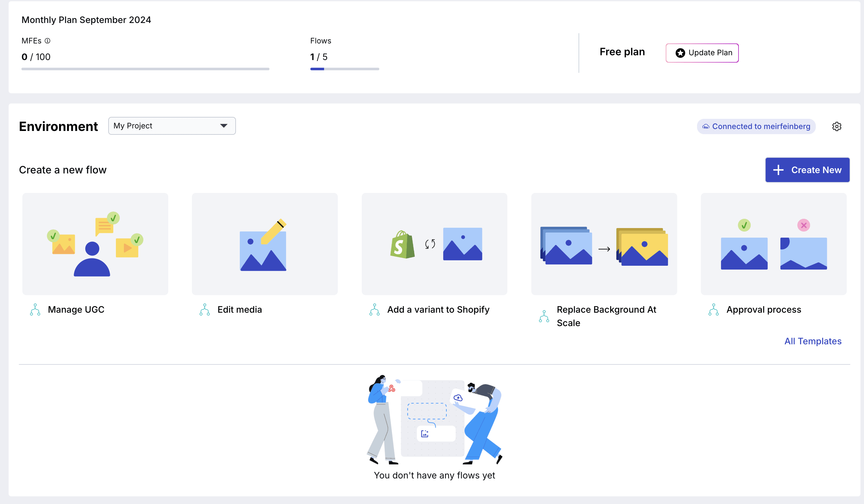Open the My Project environment dropdown
864x504 pixels.
pos(171,126)
